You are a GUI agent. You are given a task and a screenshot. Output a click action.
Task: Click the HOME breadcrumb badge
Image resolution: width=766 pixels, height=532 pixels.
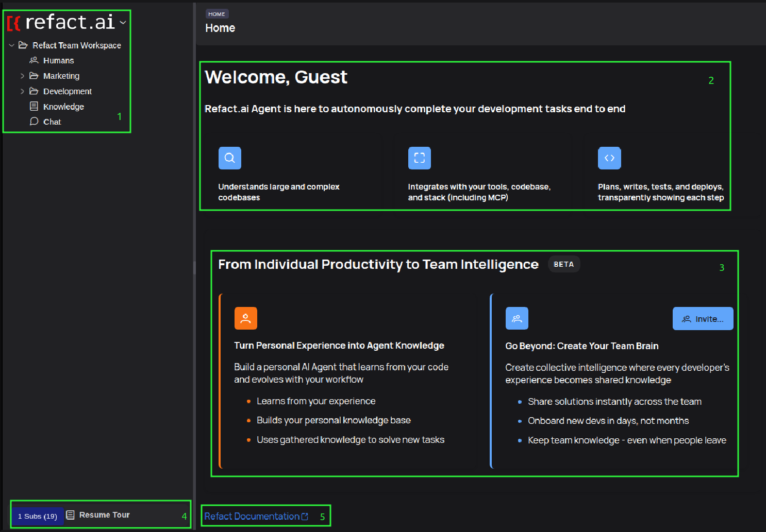(x=217, y=14)
